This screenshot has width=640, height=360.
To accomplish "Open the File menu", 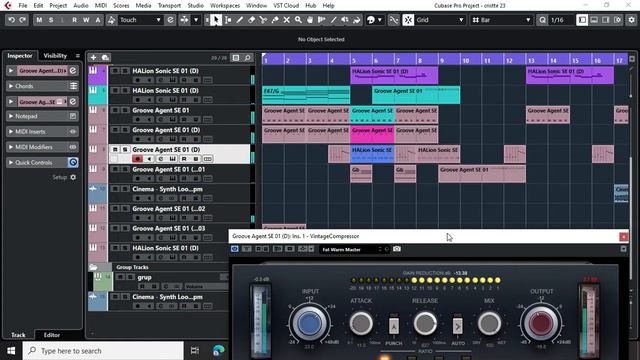I will [23, 5].
